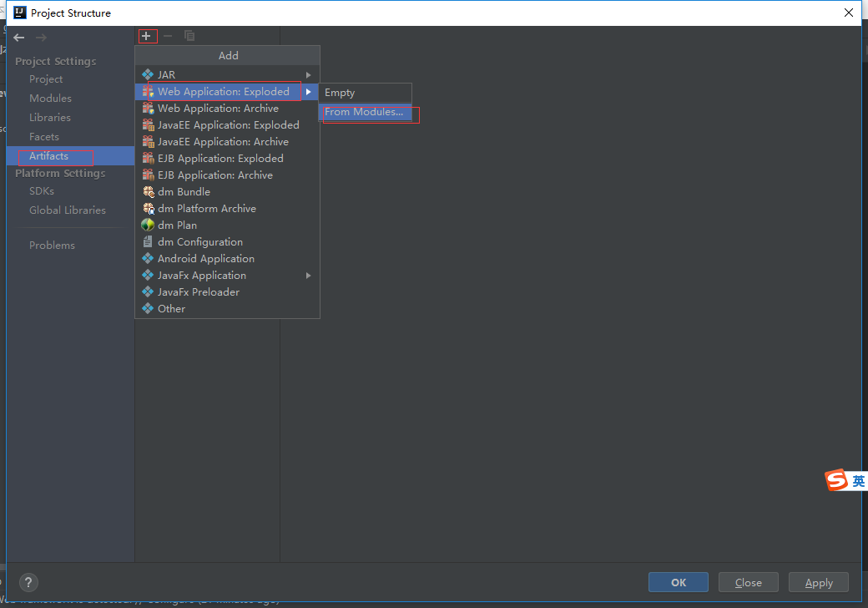Click the EJB Application: Archive icon
The width and height of the screenshot is (868, 608).
pos(148,175)
